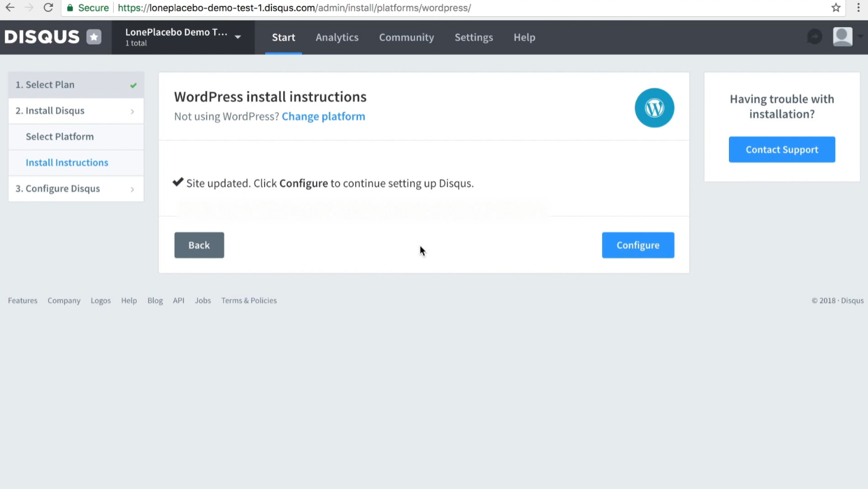Click the WordPress install instructions heading
Viewport: 868px width, 489px height.
(270, 97)
